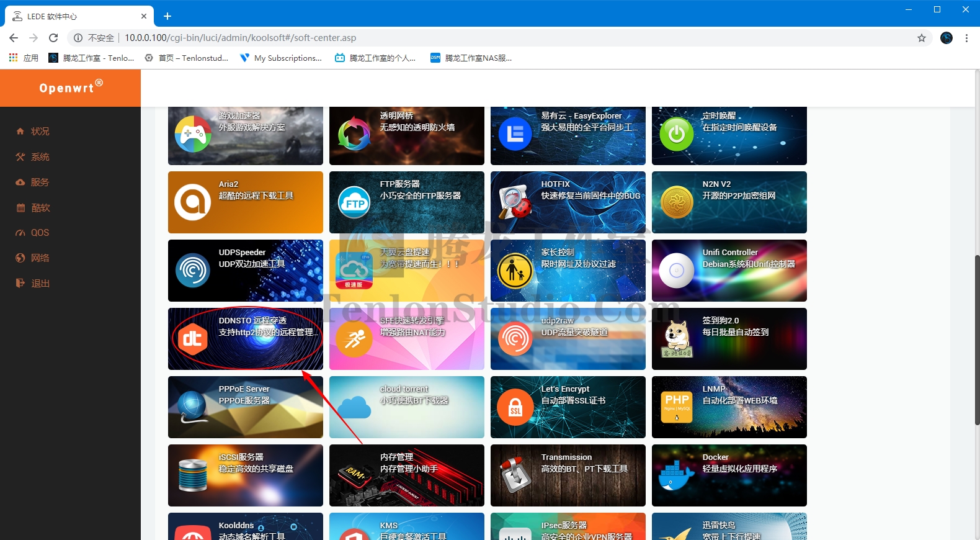
Task: Click the Let's Encrypt SSL lock icon
Action: 515,407
